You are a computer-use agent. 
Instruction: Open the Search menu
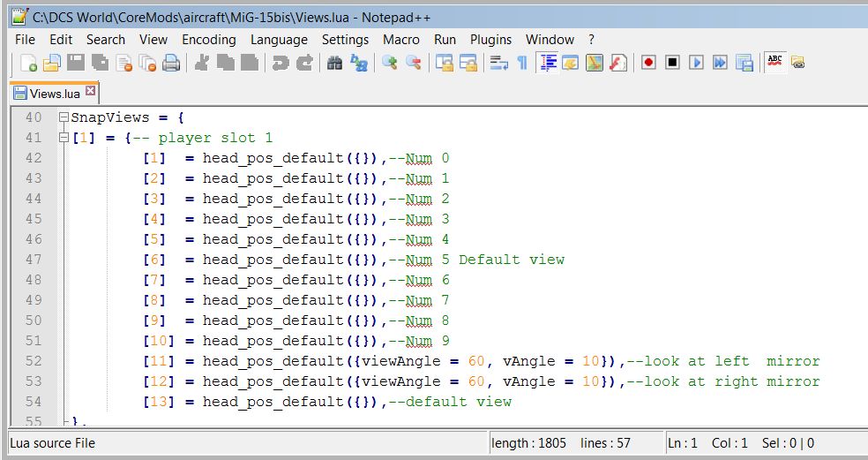click(x=106, y=40)
